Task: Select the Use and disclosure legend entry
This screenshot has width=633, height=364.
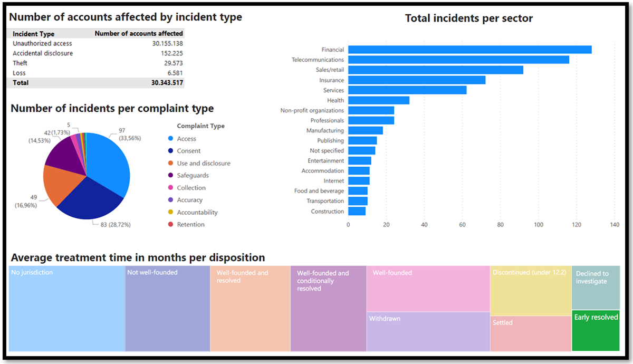Action: (x=199, y=164)
